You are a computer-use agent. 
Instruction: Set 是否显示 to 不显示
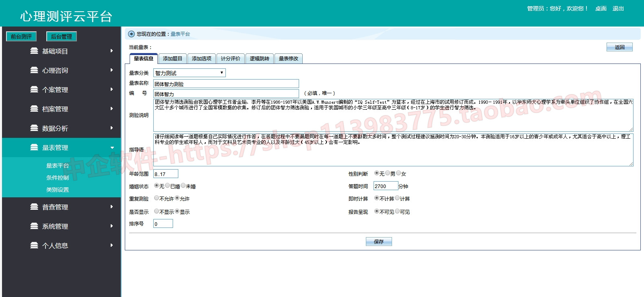[157, 211]
